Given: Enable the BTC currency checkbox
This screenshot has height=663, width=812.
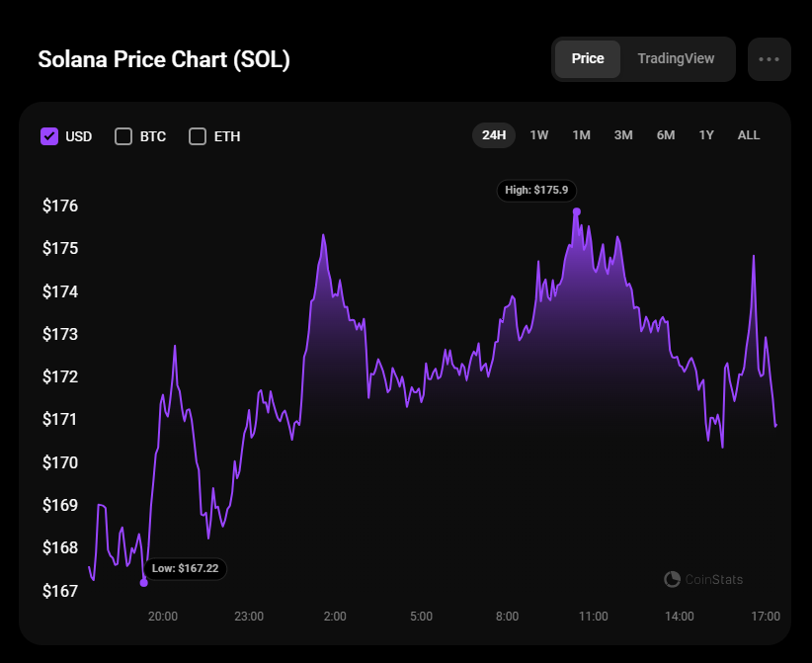Looking at the screenshot, I should pos(123,136).
